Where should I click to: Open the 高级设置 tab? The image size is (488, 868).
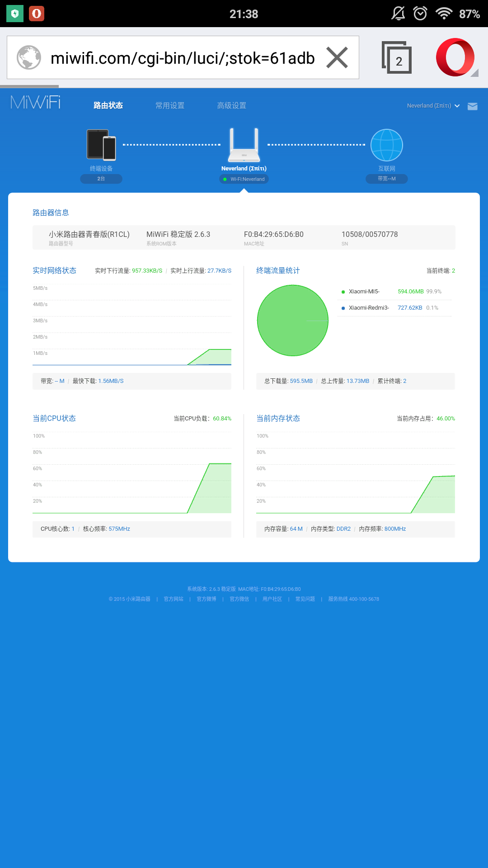[231, 105]
